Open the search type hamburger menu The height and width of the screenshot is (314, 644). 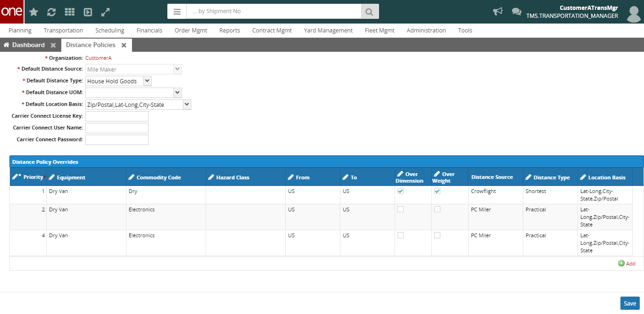pos(177,11)
